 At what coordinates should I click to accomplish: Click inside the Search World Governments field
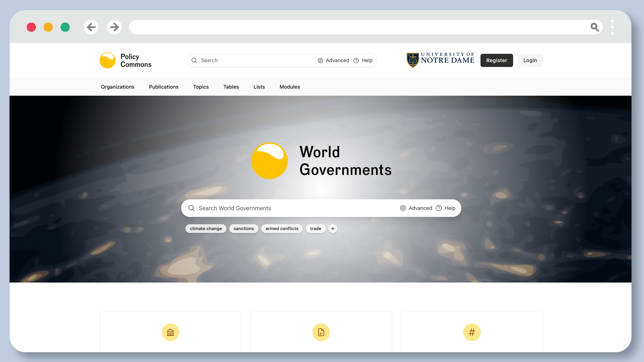pyautogui.click(x=275, y=208)
